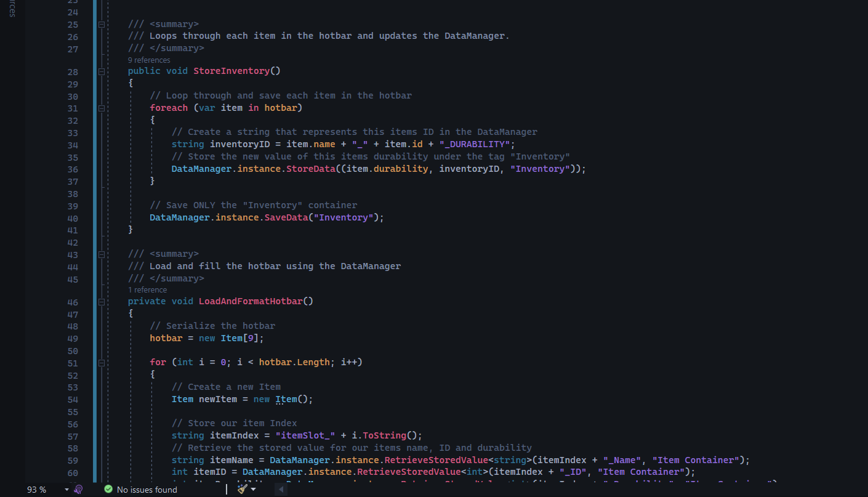Image resolution: width=868 pixels, height=497 pixels.
Task: Click the comment Save ONLY the Inventory container
Action: click(x=254, y=205)
